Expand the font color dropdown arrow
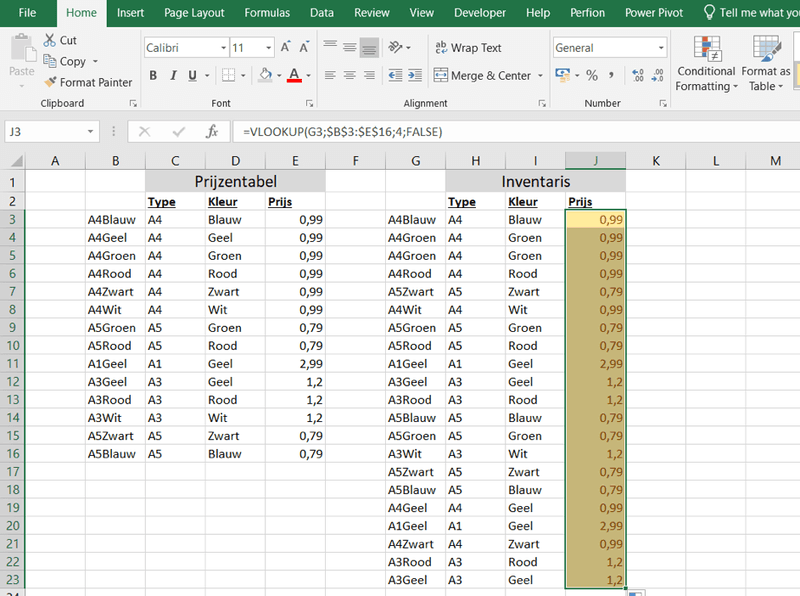Image resolution: width=800 pixels, height=596 pixels. [x=308, y=76]
